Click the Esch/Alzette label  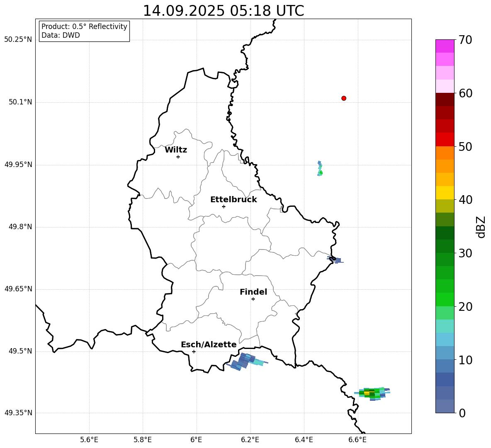pyautogui.click(x=209, y=344)
